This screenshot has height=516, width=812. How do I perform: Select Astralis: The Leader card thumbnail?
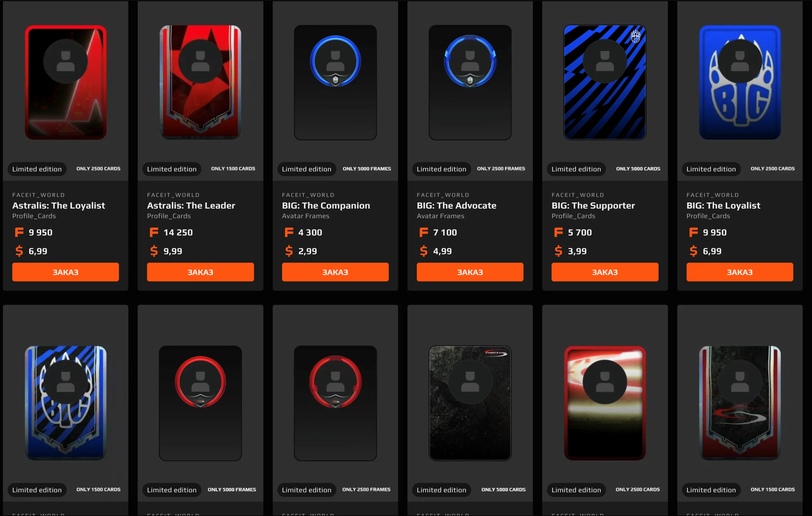200,82
